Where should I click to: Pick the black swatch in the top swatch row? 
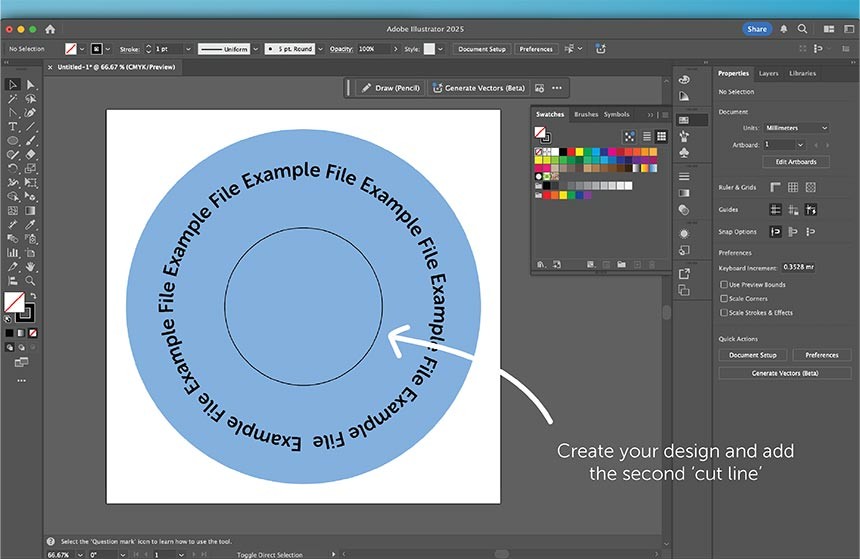coord(563,152)
